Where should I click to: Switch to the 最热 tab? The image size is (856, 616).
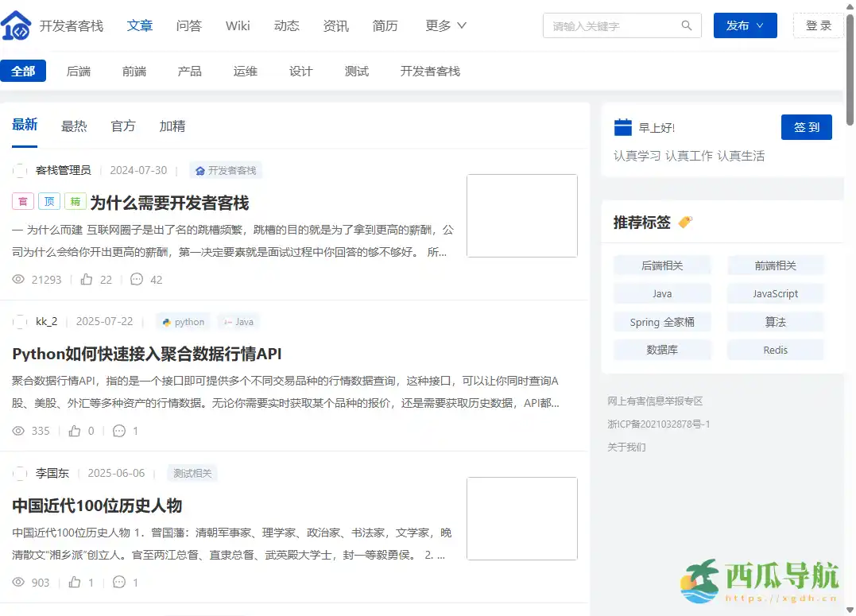(74, 125)
